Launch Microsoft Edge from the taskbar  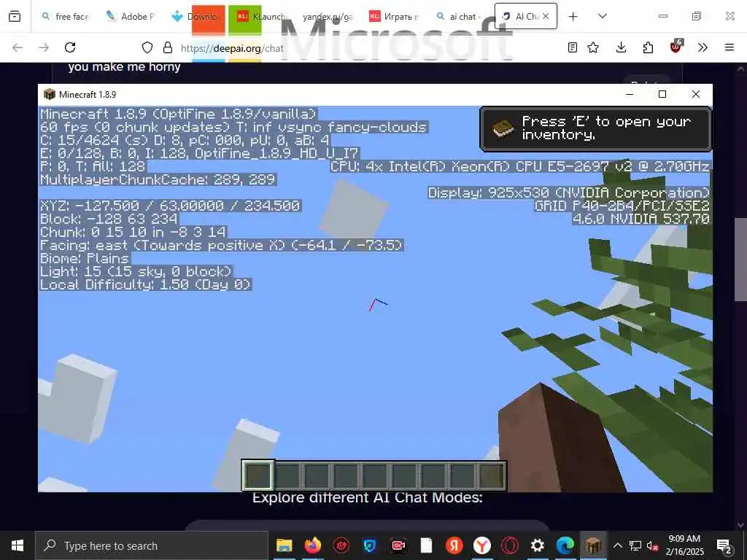(565, 545)
